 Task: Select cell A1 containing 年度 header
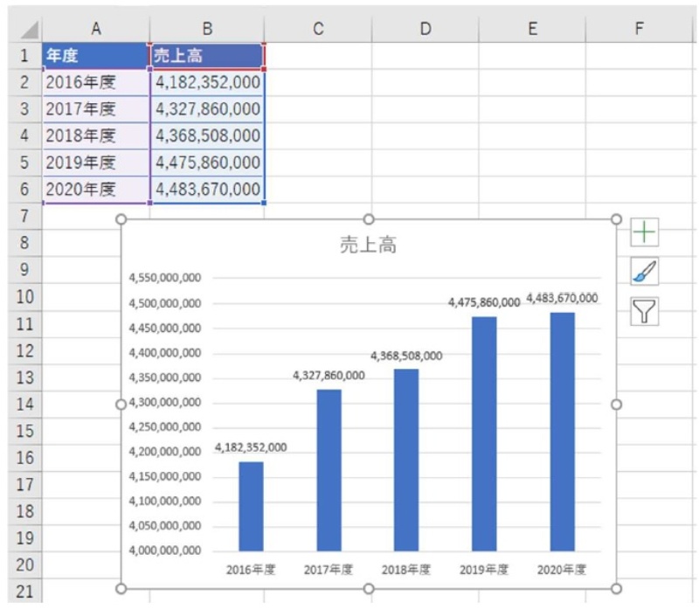click(96, 56)
